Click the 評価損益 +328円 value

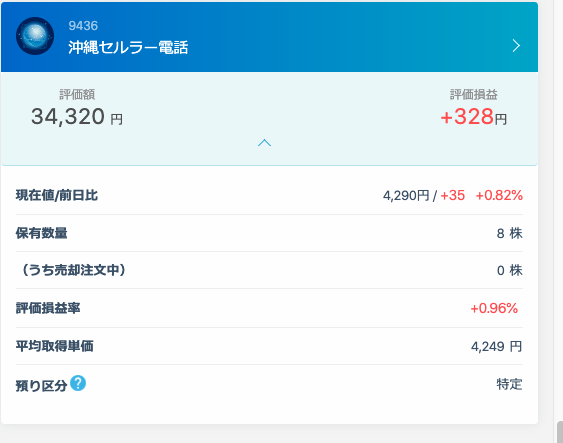473,117
